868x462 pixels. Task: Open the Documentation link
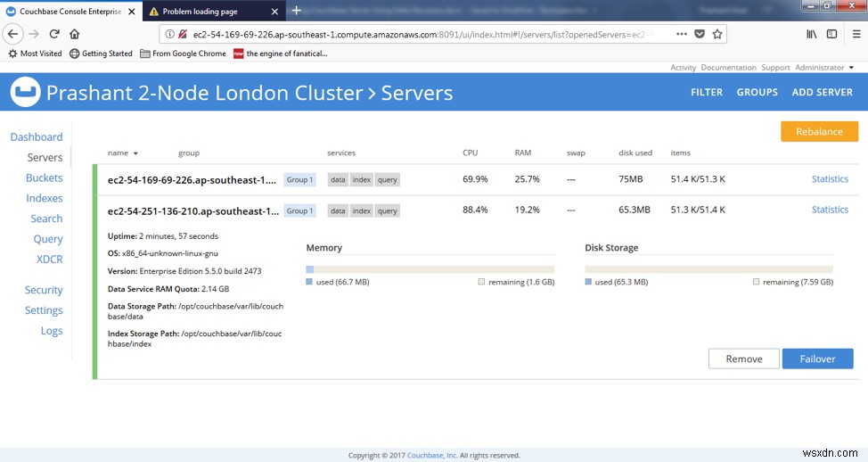click(728, 68)
